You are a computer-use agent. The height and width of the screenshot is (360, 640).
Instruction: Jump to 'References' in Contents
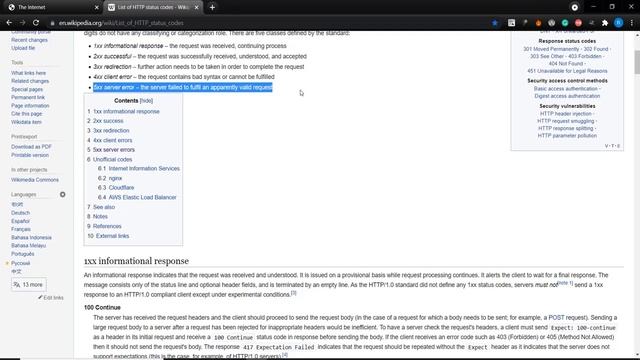[x=107, y=226]
